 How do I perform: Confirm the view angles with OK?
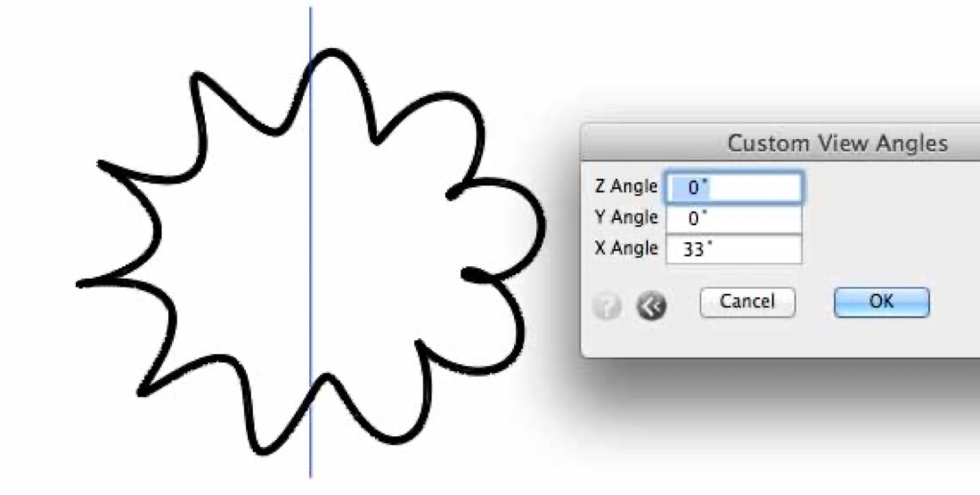[x=881, y=302]
